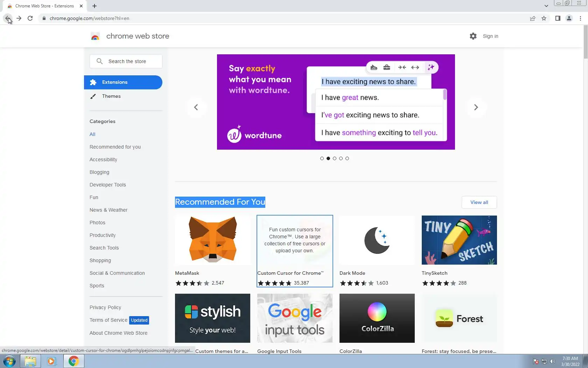
Task: Open the Fun category
Action: 94,197
